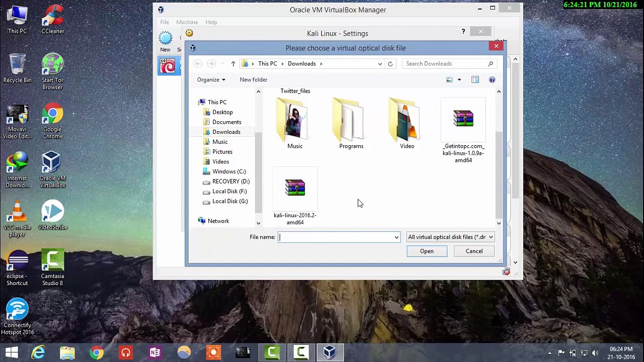This screenshot has height=362, width=644.
Task: Select _Getintopc.com_kali-linux-1.0.9a-amd64 archive
Action: 463,131
